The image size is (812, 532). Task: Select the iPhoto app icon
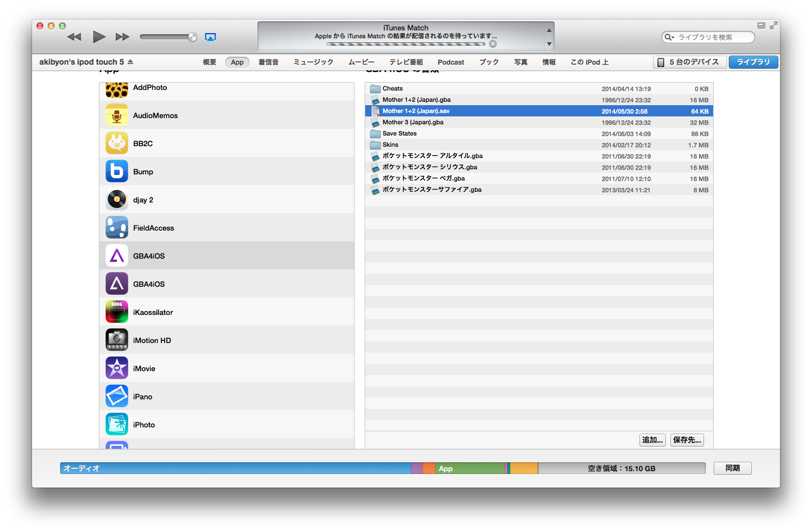pyautogui.click(x=117, y=425)
